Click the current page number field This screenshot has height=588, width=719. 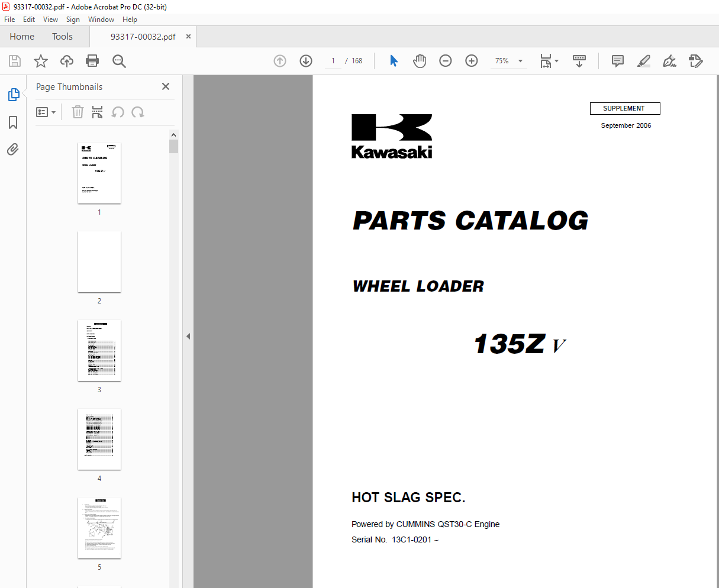tap(333, 61)
